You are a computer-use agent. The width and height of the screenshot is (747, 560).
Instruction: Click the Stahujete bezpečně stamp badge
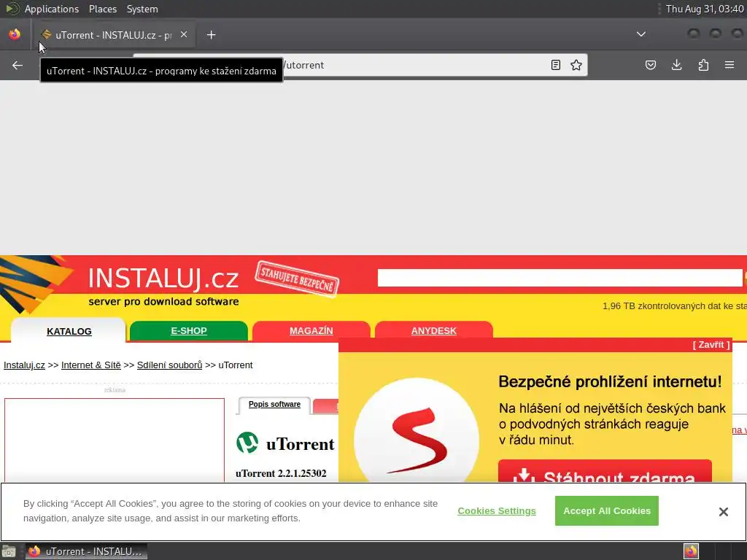click(x=297, y=279)
